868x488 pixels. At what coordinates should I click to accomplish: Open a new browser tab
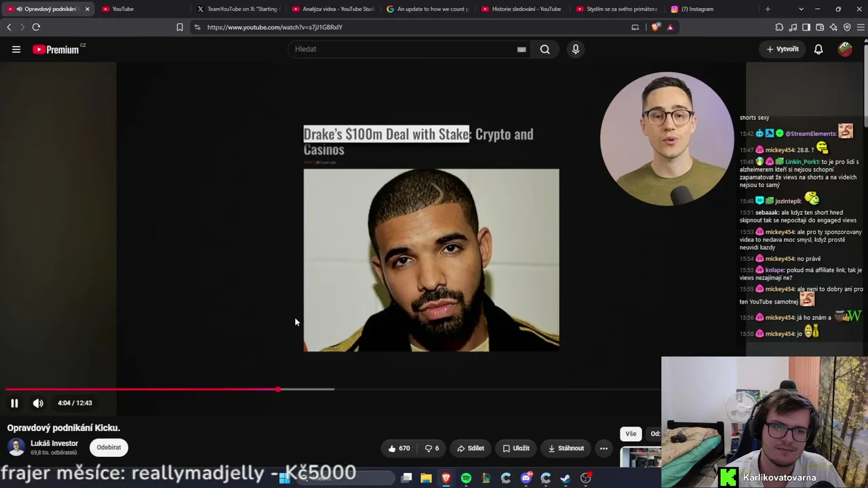click(768, 9)
